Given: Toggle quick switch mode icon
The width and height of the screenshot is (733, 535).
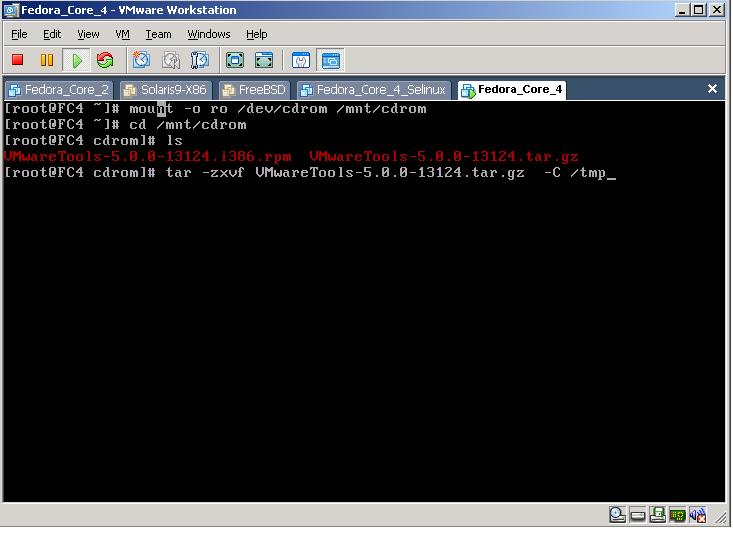Looking at the screenshot, I should click(x=264, y=60).
